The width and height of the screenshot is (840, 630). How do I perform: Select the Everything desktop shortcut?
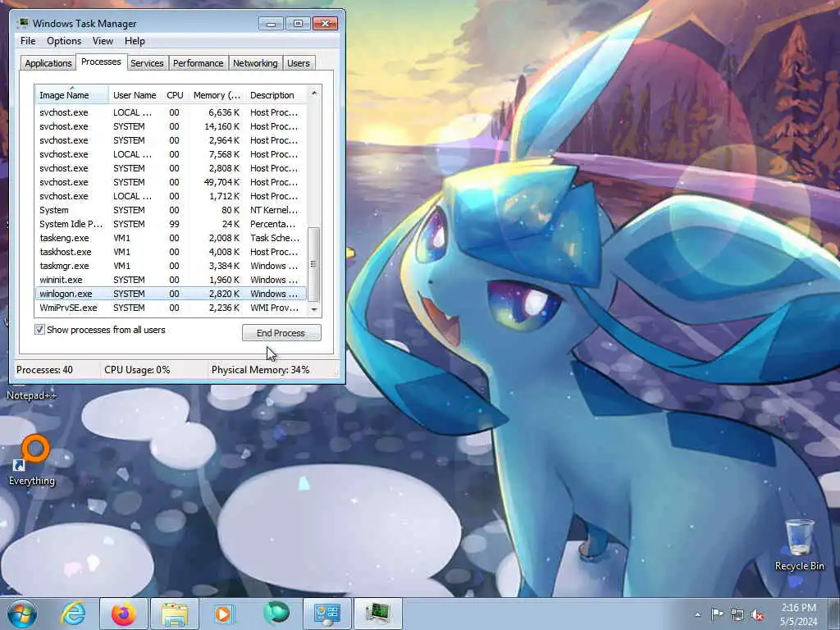point(32,461)
